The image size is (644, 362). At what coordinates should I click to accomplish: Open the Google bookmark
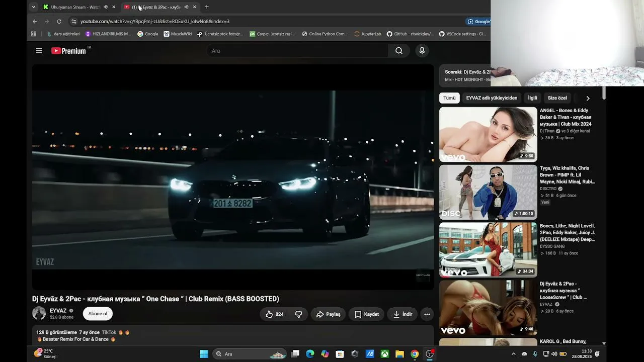click(x=148, y=34)
